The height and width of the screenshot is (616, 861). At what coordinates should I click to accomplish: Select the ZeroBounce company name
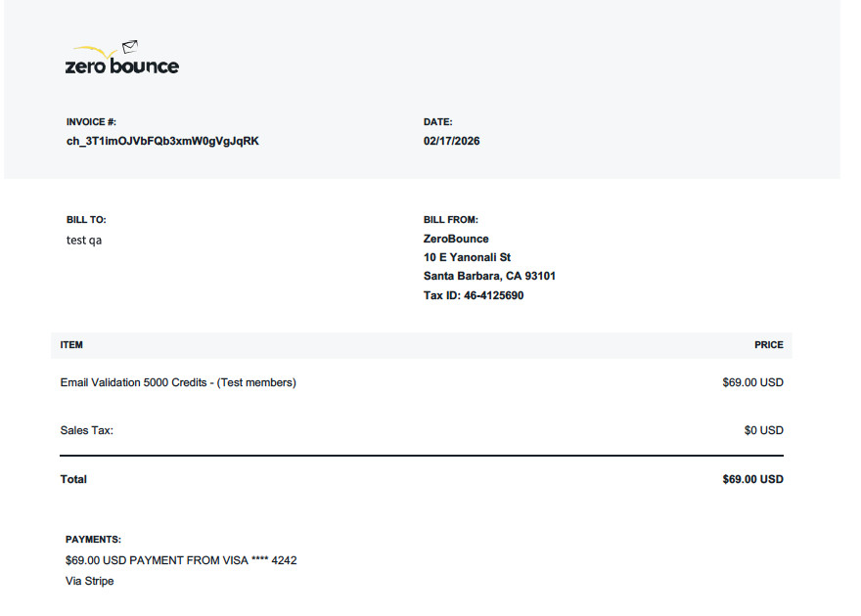[454, 239]
